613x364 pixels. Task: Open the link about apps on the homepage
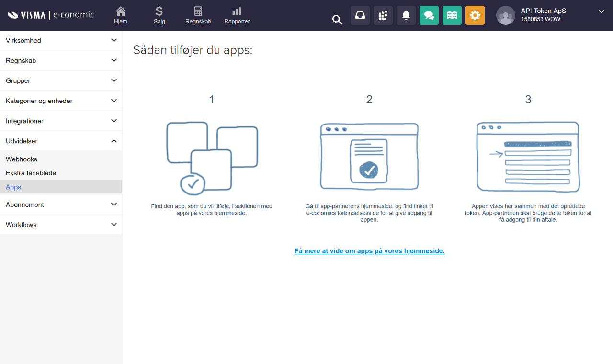click(369, 250)
